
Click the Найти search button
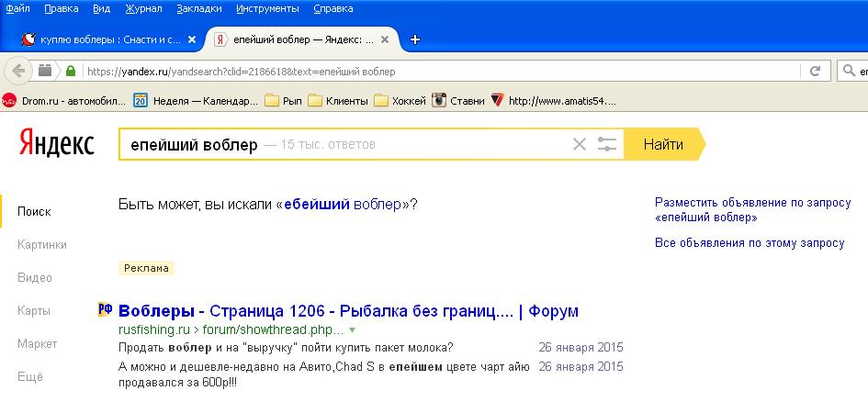(x=664, y=144)
